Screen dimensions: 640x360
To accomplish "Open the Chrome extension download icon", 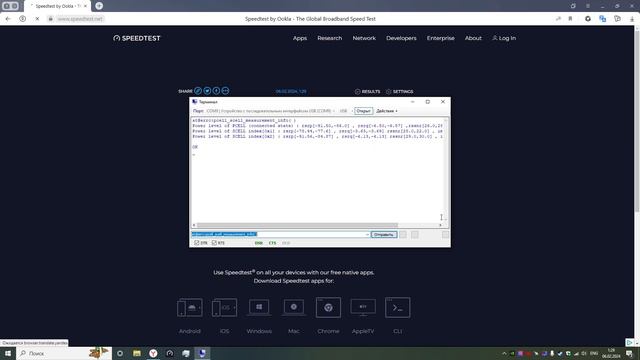I will pyautogui.click(x=328, y=307).
